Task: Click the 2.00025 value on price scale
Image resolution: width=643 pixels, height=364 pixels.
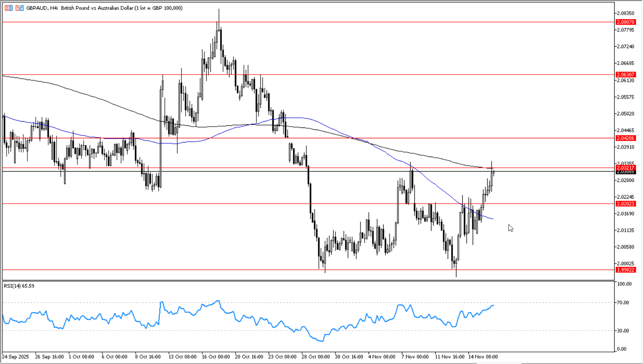Action: click(626, 264)
